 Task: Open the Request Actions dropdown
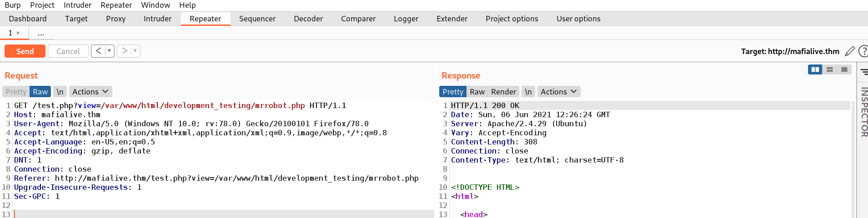pyautogui.click(x=90, y=92)
